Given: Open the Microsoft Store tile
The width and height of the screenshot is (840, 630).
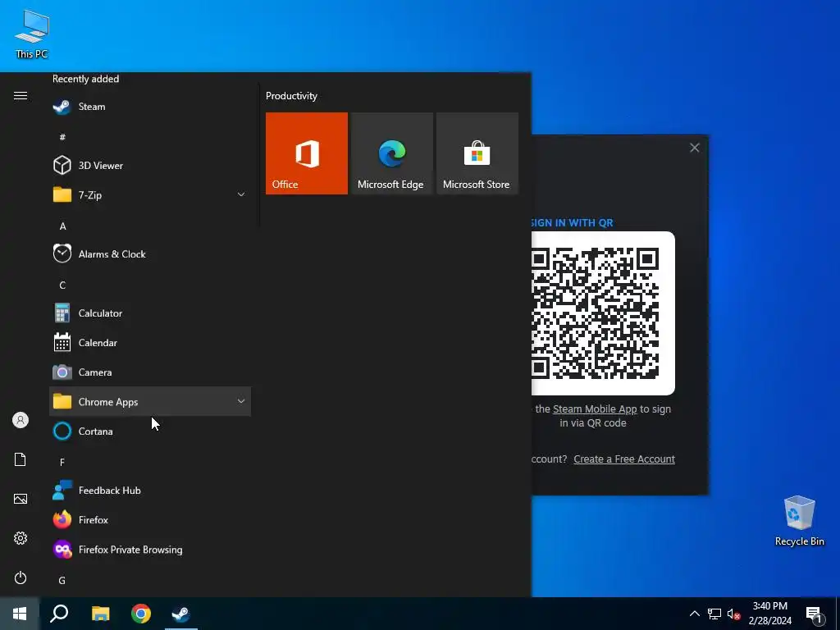Looking at the screenshot, I should pyautogui.click(x=477, y=153).
